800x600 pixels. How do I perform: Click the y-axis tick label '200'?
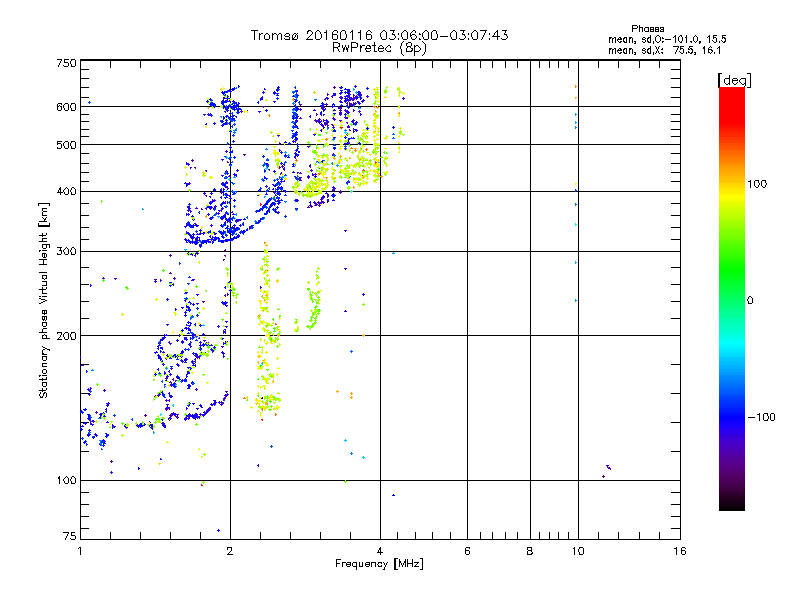pyautogui.click(x=66, y=336)
